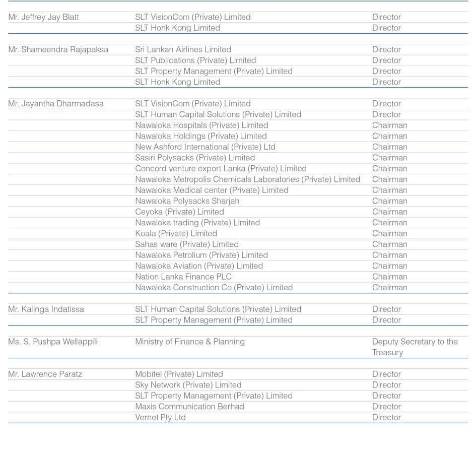
Task: Click Chairman beside Nation Lanka Finance PLC
Action: coord(390,277)
